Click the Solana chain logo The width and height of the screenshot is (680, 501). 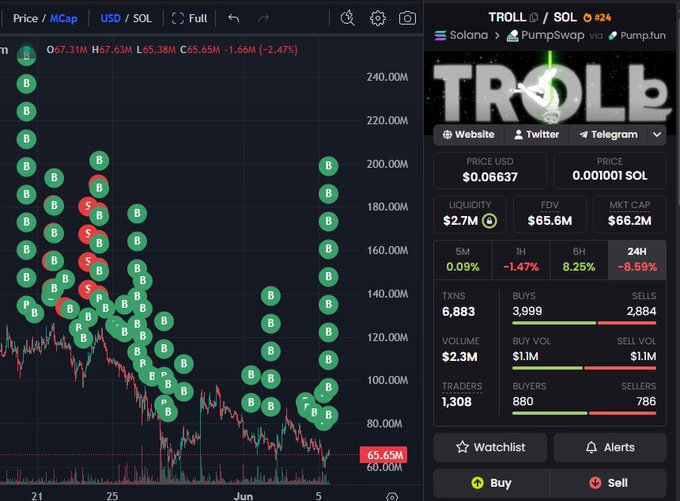click(440, 35)
